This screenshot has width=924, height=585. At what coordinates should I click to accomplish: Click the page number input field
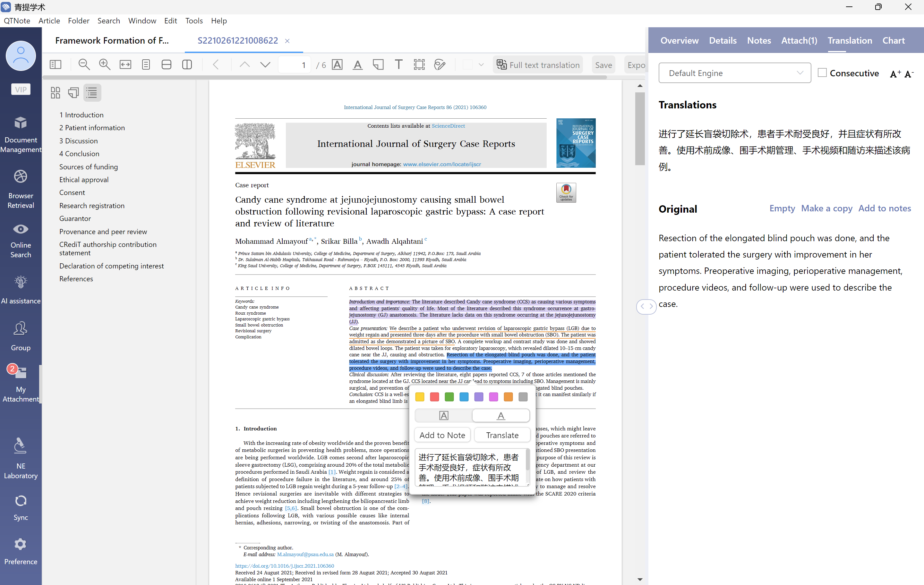coord(294,65)
